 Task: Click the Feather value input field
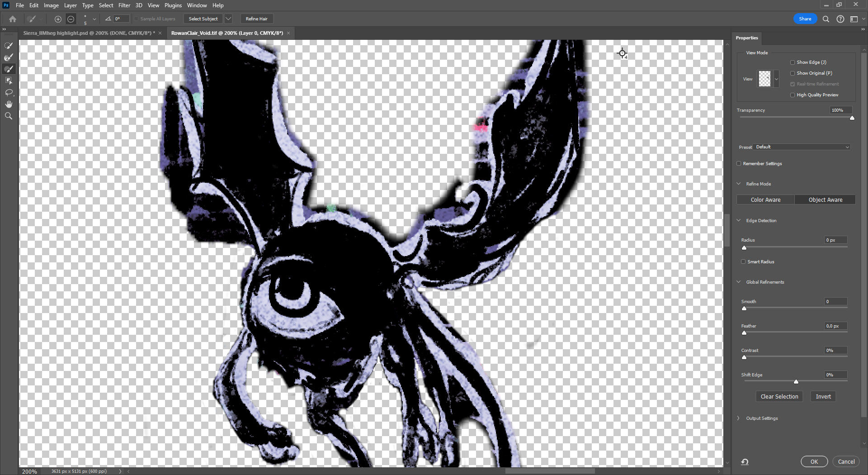coord(835,326)
